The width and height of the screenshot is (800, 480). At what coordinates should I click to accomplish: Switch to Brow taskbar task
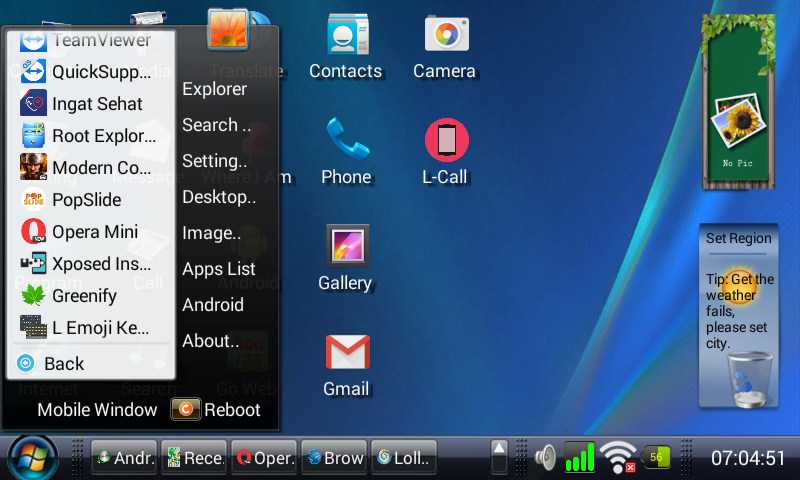click(334, 458)
